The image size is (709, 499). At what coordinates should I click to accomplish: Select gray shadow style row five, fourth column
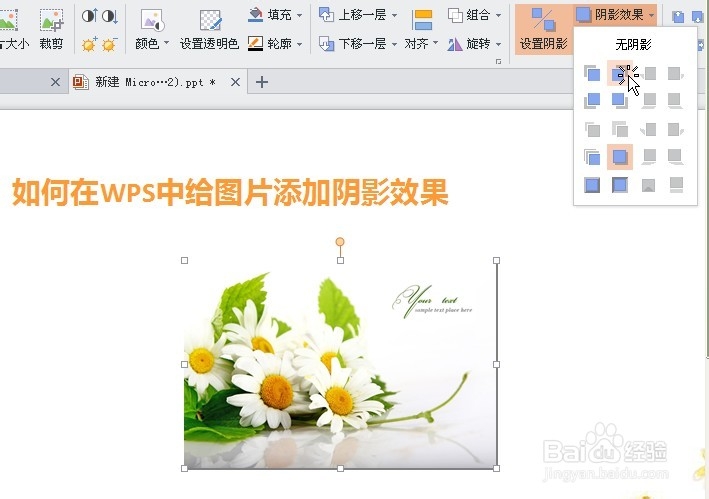(x=676, y=185)
